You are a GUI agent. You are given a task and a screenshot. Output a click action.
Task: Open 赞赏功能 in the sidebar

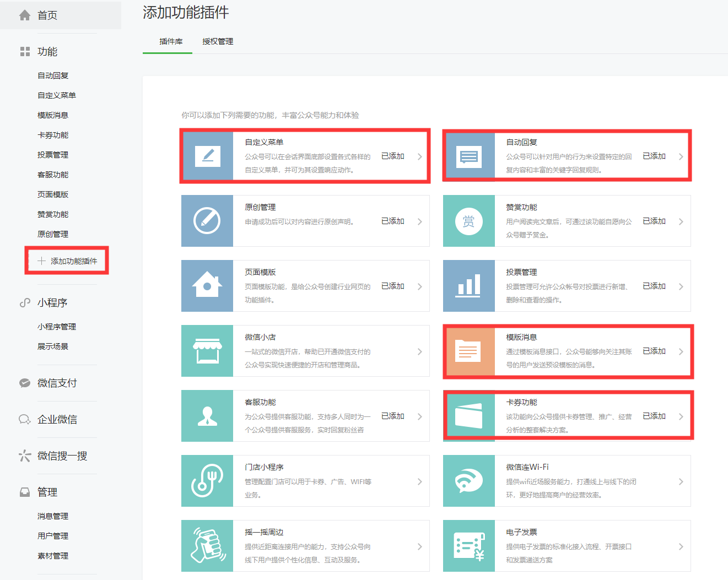click(x=53, y=214)
